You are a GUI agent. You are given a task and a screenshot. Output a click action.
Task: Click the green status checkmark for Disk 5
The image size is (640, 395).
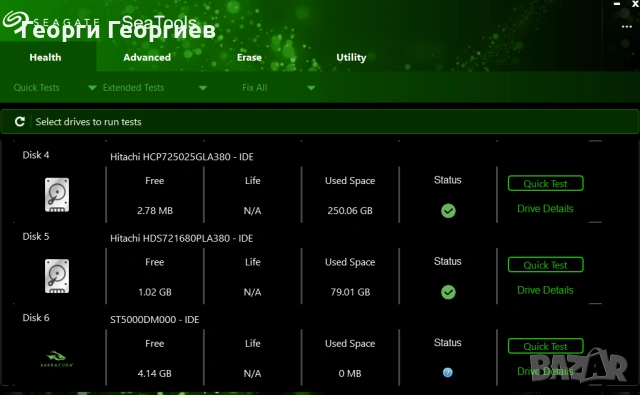(x=448, y=292)
